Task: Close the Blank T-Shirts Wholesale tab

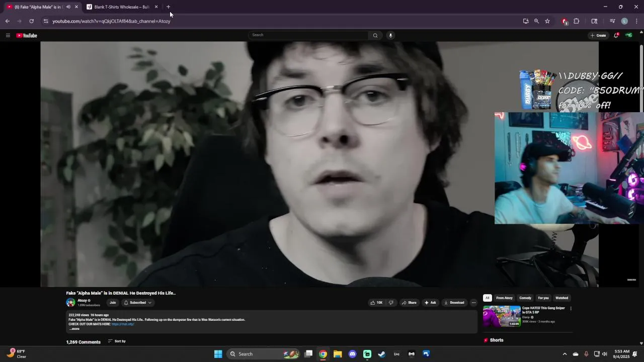Action: [156, 7]
